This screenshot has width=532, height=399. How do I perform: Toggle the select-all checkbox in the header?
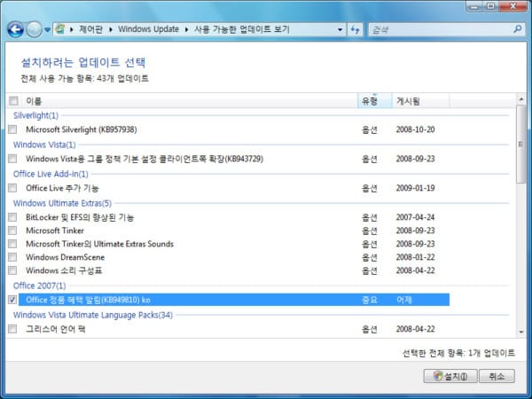[12, 101]
